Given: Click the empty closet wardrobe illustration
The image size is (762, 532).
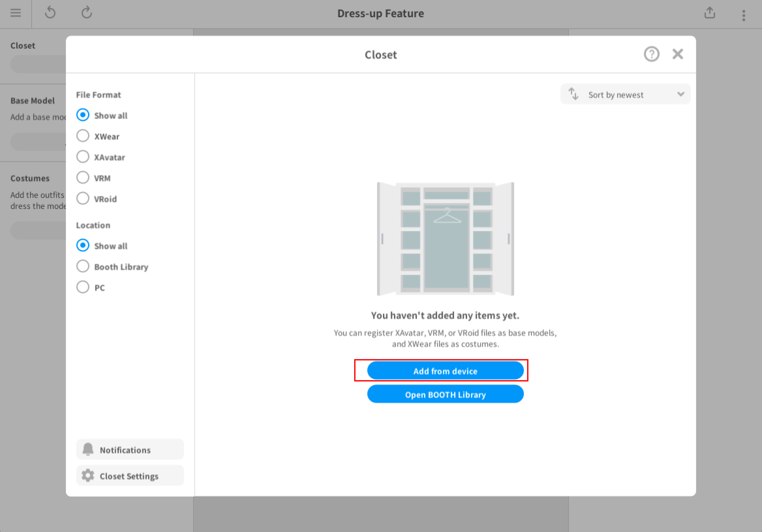Looking at the screenshot, I should coord(445,239).
